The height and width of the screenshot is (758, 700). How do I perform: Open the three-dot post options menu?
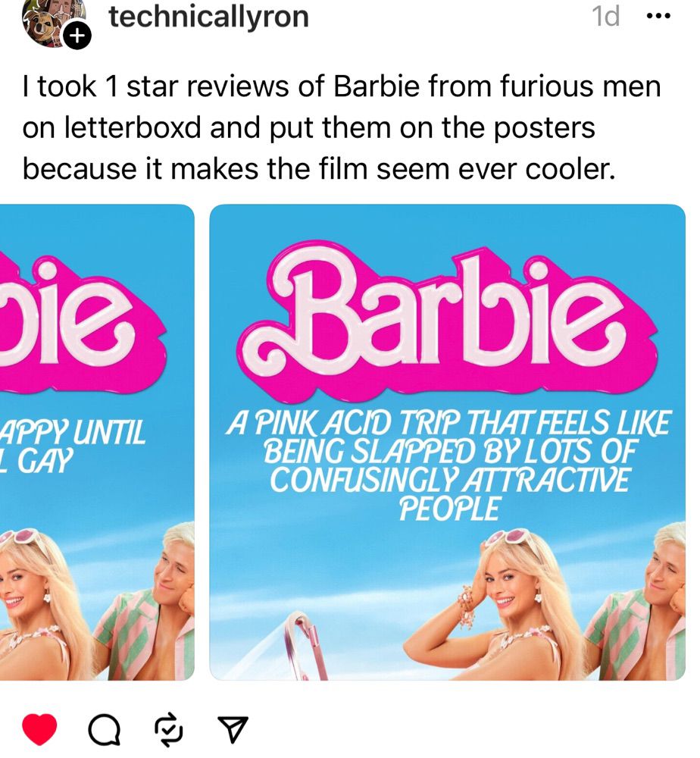658,16
